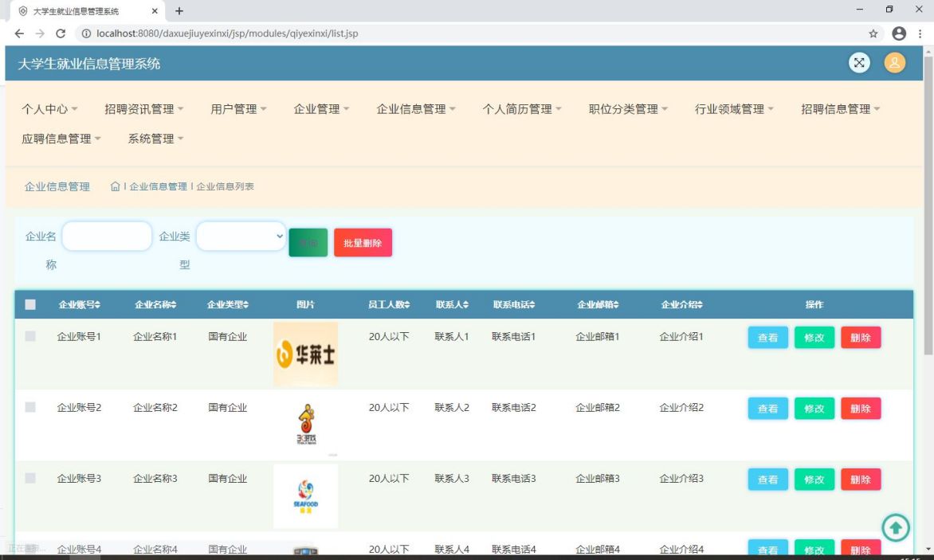Toggle the select-all checkbox in table header

[x=30, y=304]
